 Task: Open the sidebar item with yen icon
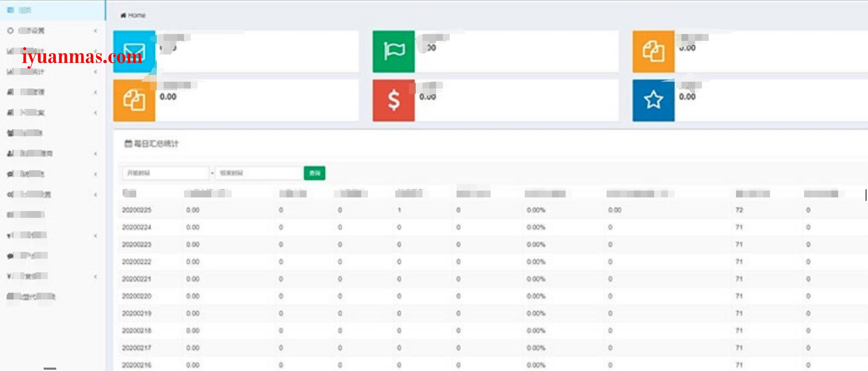click(x=52, y=276)
